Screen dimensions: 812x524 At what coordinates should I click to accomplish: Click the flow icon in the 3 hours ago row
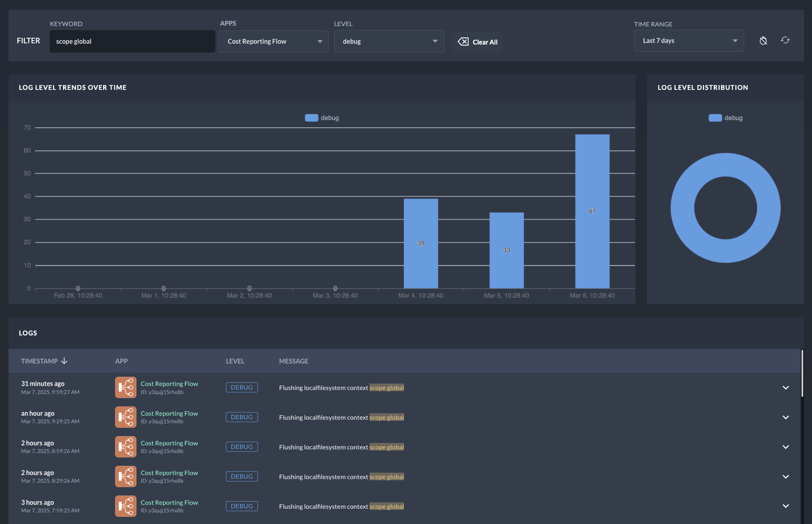click(x=126, y=506)
